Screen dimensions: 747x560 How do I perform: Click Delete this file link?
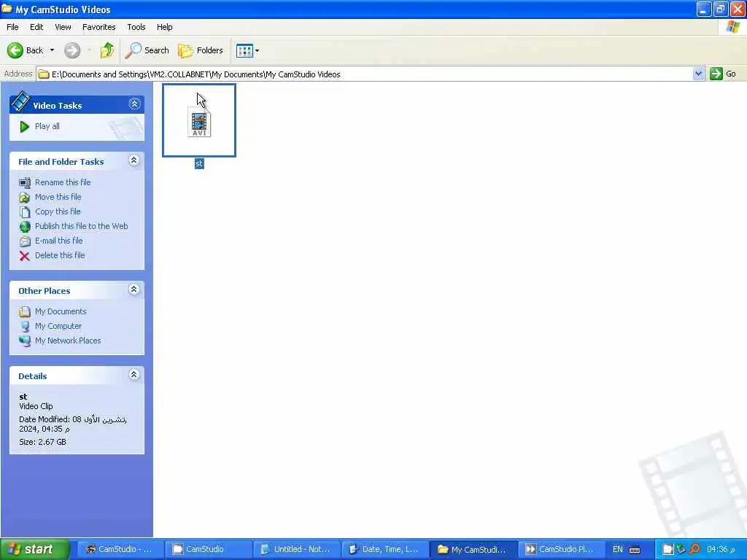[x=60, y=255]
